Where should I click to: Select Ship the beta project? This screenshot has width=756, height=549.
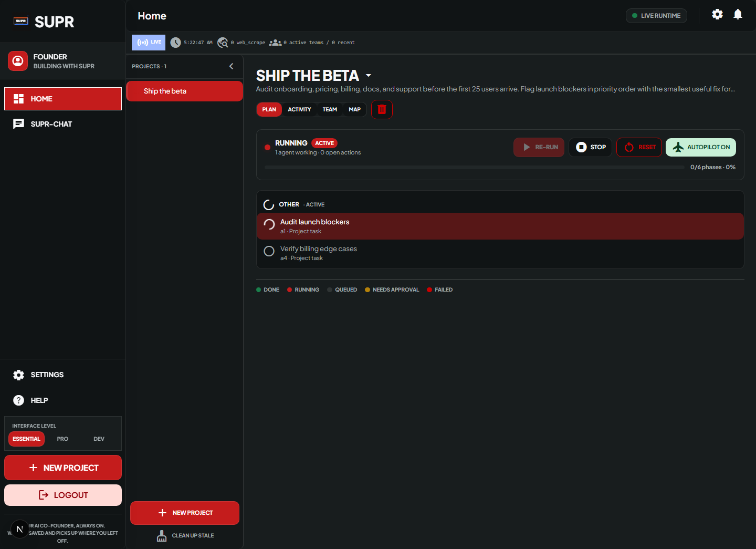185,91
